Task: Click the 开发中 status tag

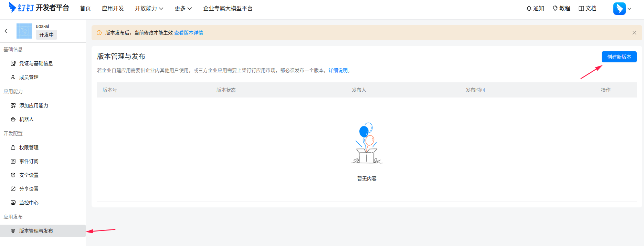Action: 46,35
